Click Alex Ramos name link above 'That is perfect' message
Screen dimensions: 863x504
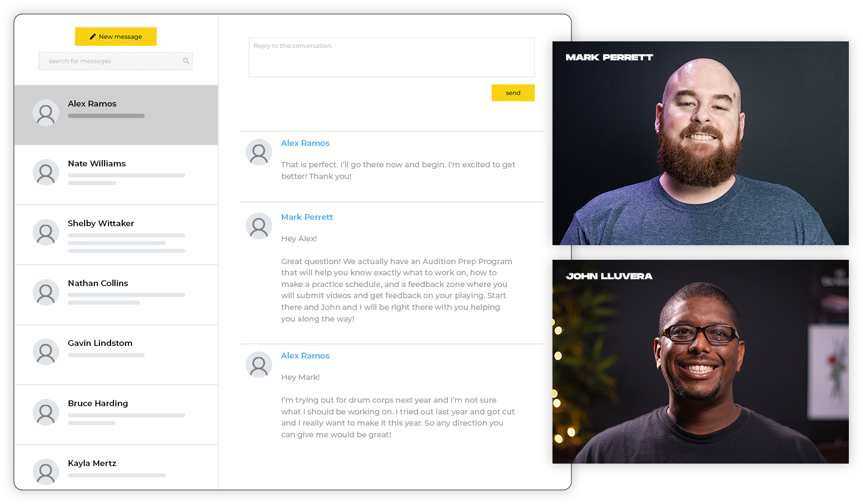coord(305,143)
